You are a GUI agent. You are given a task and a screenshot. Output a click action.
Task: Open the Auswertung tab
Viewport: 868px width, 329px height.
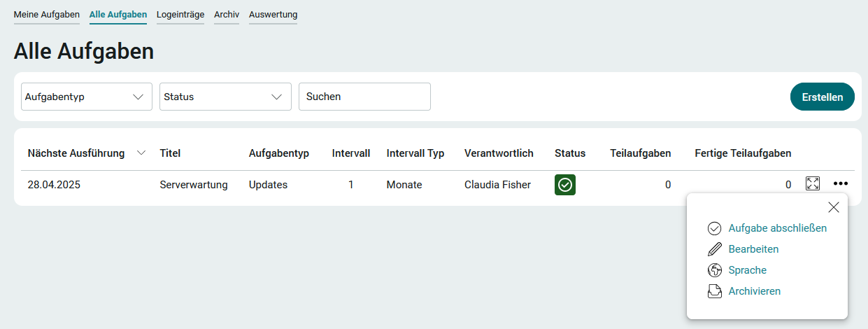tap(273, 14)
